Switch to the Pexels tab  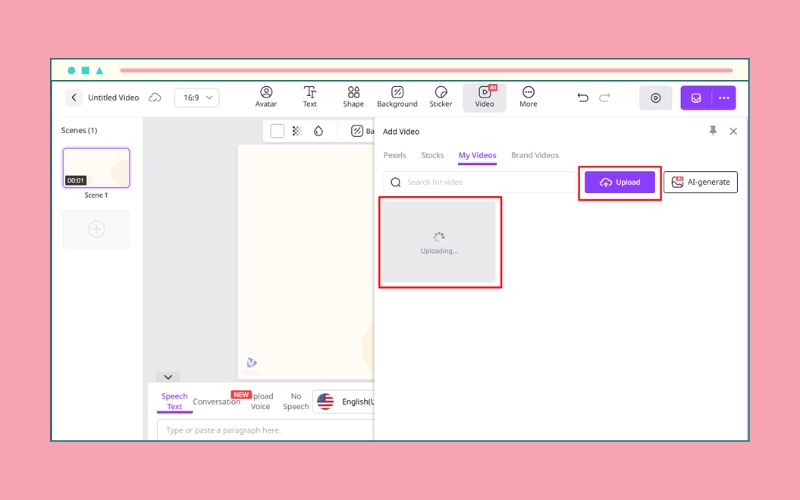(x=395, y=156)
